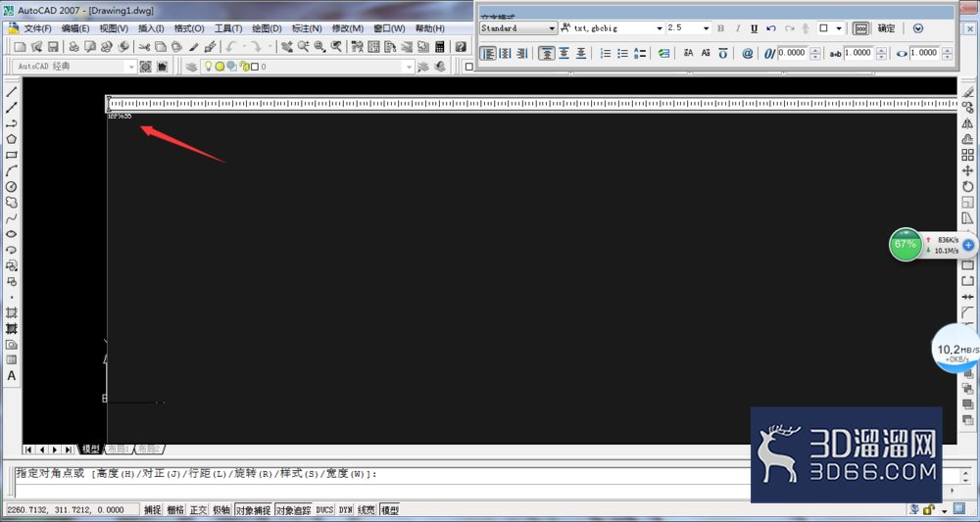The height and width of the screenshot is (522, 980).
Task: Click the Match Properties brush icon
Action: click(x=210, y=47)
